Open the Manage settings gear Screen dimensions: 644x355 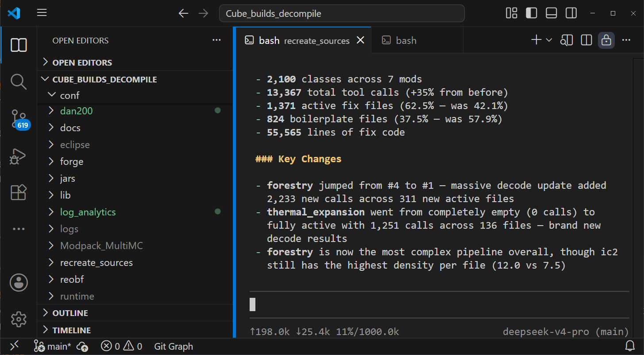pos(19,319)
